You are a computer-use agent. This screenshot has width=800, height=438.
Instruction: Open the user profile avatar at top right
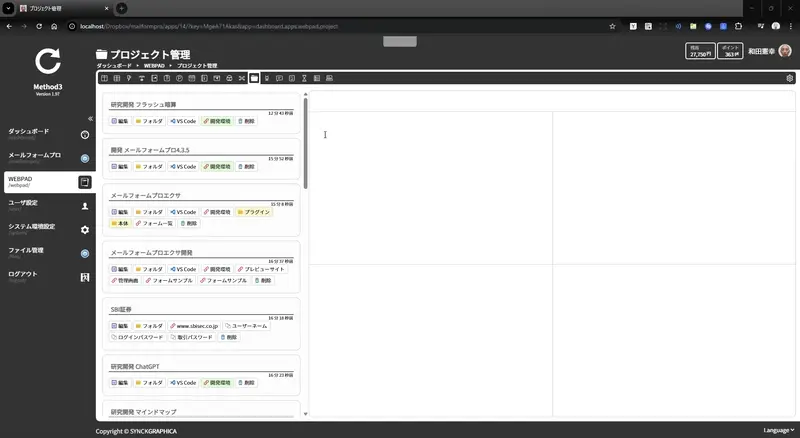coord(785,51)
